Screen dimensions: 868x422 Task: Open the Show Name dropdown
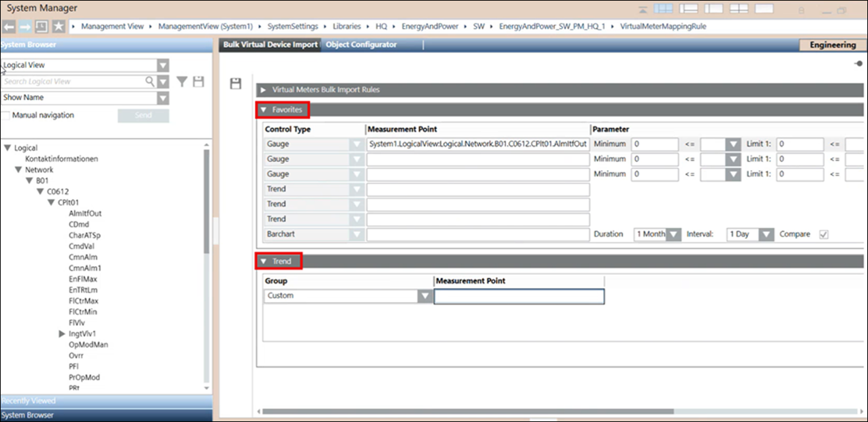(x=84, y=98)
